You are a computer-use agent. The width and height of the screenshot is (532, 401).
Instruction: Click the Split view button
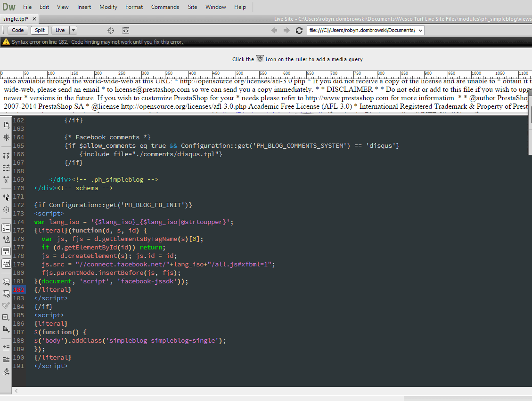pos(40,31)
